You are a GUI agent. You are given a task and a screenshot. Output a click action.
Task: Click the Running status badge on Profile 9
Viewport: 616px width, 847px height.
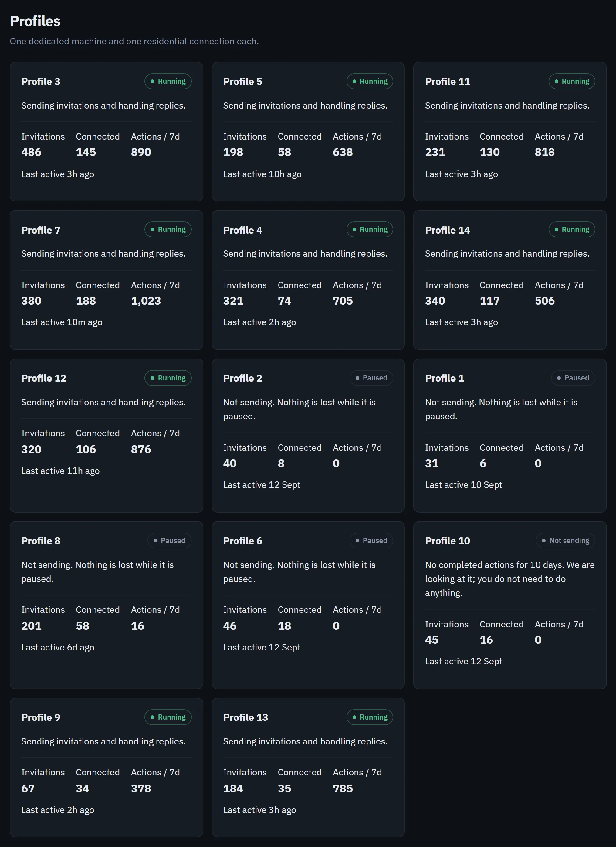[x=168, y=717]
